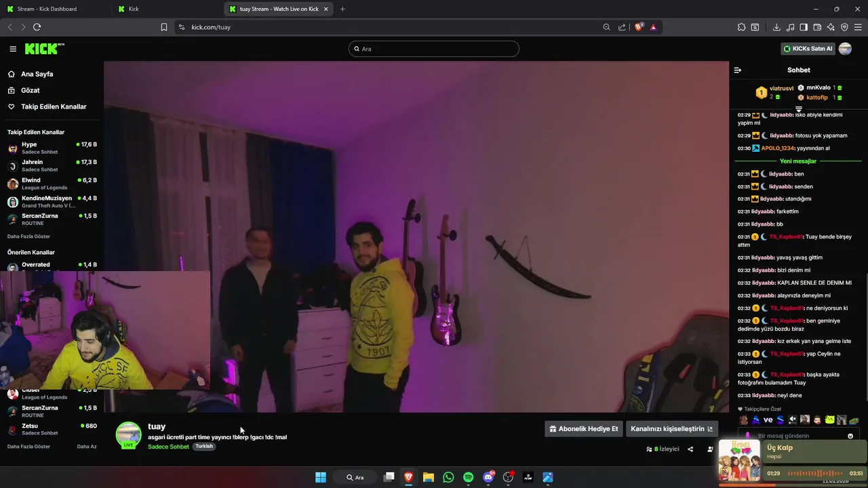The width and height of the screenshot is (868, 488).
Task: Open browser downloads icon
Action: 776,27
